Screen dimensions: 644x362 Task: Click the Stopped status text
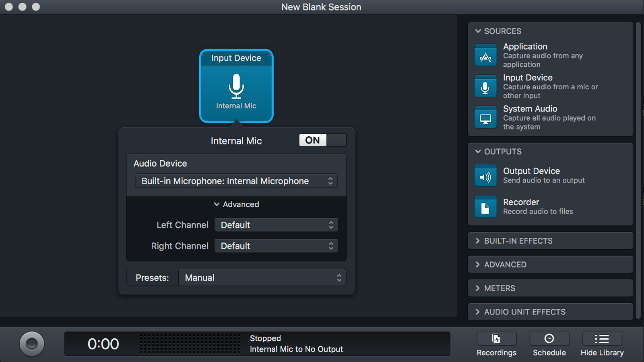pyautogui.click(x=265, y=338)
